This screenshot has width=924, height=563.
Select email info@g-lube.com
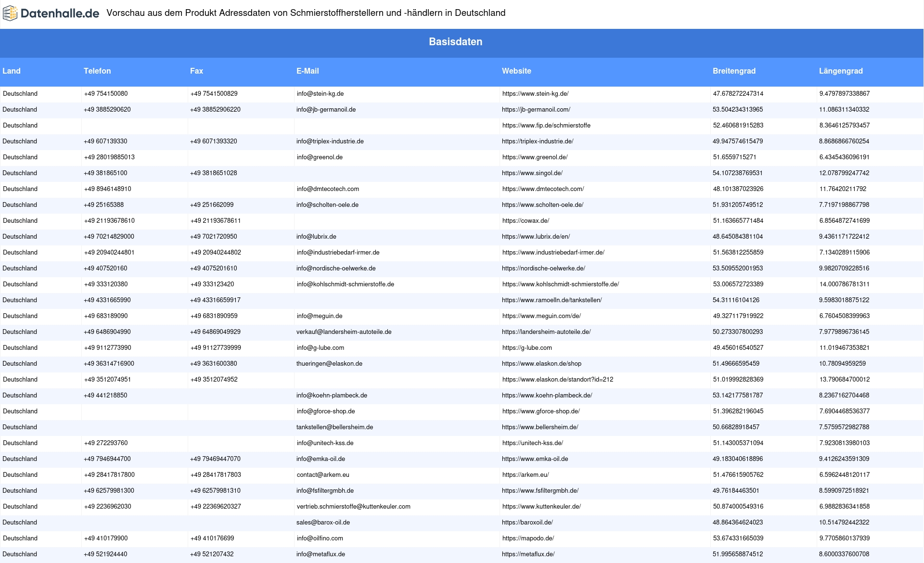click(321, 348)
